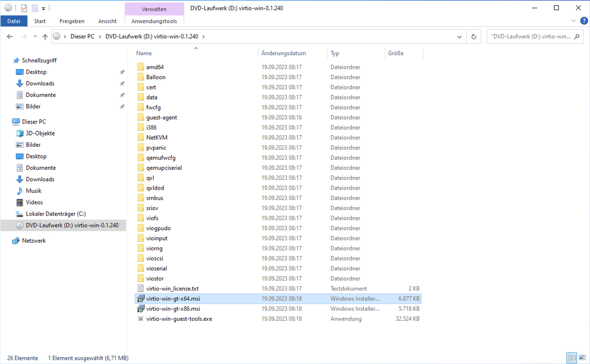Select Dieser PC in navigation pane

[x=34, y=122]
